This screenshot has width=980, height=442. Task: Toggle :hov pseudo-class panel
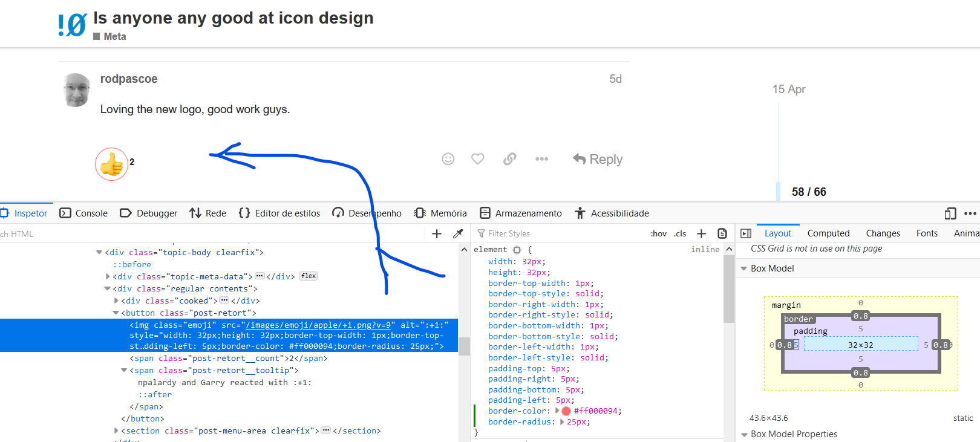[658, 233]
